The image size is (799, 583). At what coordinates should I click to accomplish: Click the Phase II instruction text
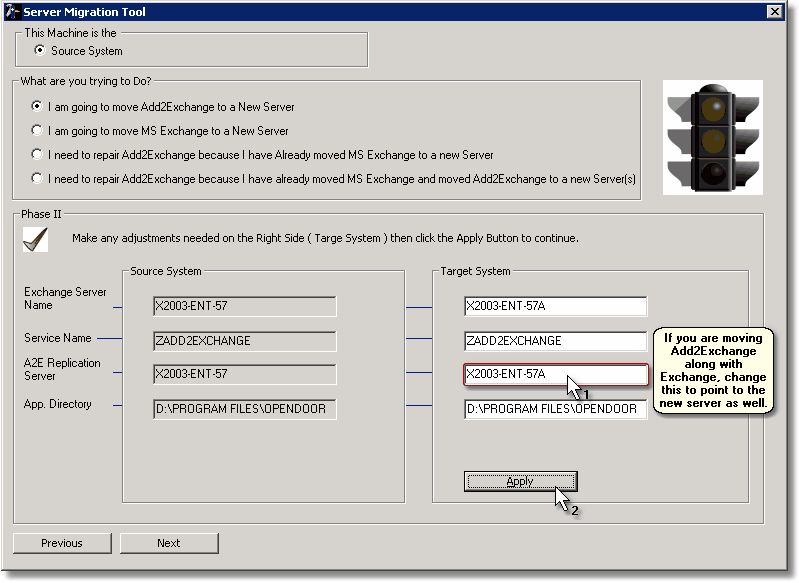325,238
